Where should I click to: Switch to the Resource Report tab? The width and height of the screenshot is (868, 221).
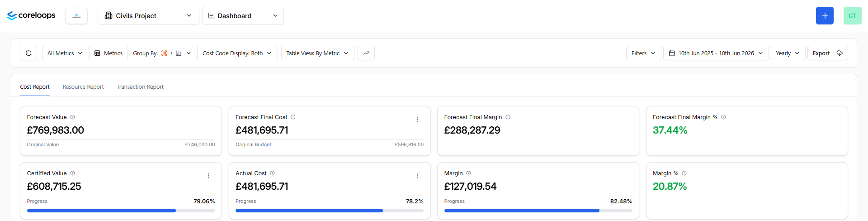[x=83, y=87]
